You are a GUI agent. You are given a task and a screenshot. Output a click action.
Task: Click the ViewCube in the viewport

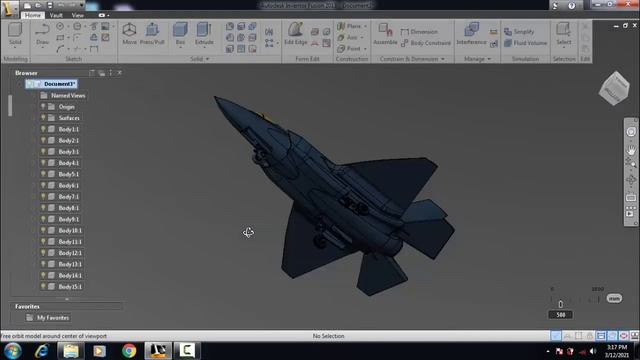point(614,89)
